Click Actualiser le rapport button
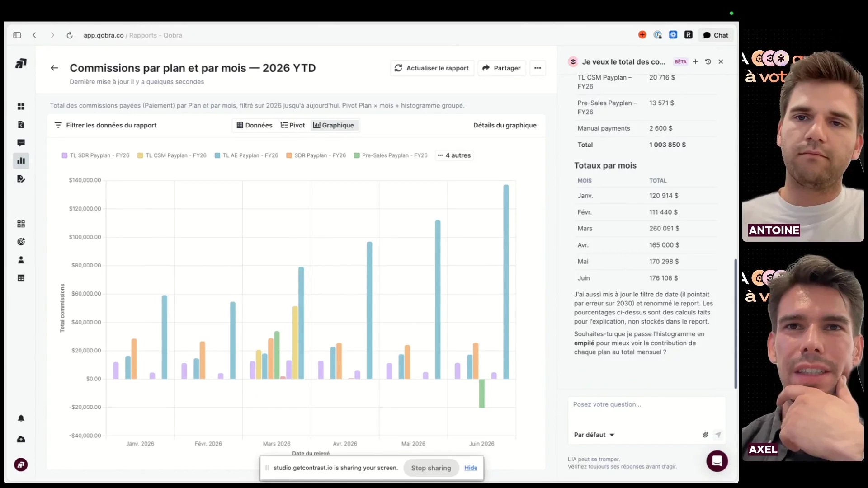 [432, 68]
